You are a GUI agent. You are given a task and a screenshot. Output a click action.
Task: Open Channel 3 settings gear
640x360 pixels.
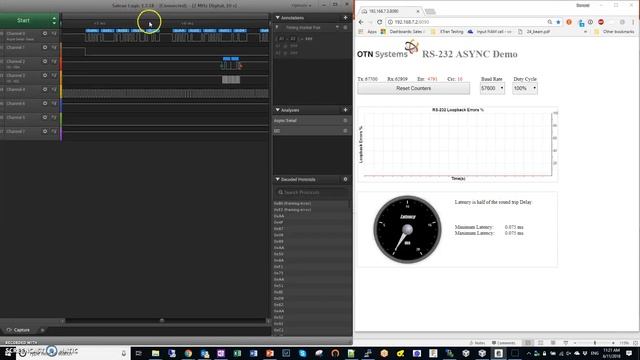[x=45, y=76]
